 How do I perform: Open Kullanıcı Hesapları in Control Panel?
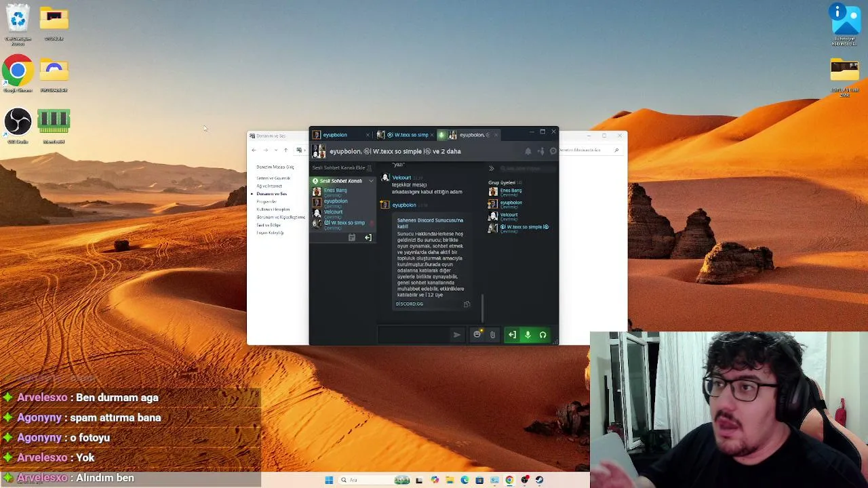point(273,209)
